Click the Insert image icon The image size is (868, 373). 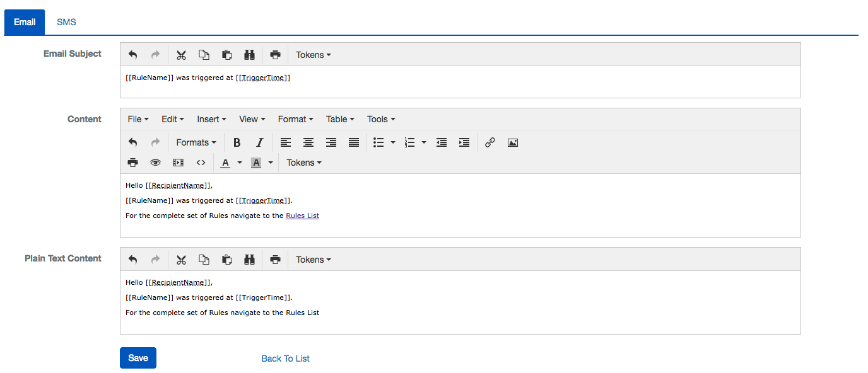(513, 142)
